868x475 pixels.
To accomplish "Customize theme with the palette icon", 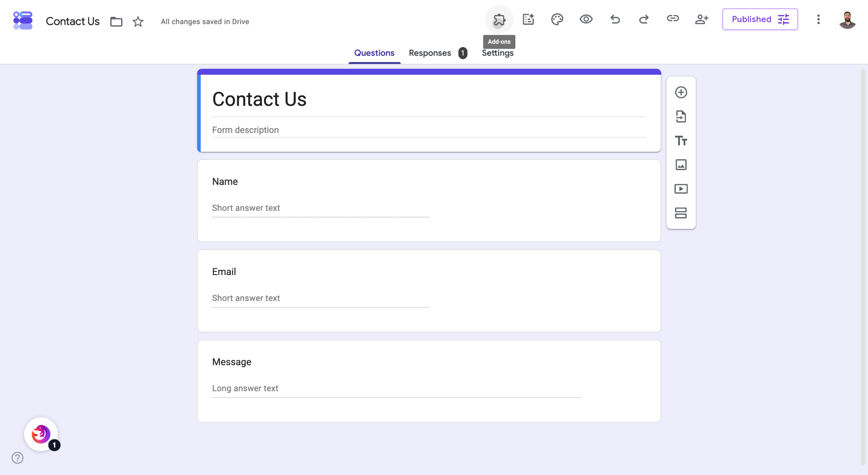I will pyautogui.click(x=557, y=19).
